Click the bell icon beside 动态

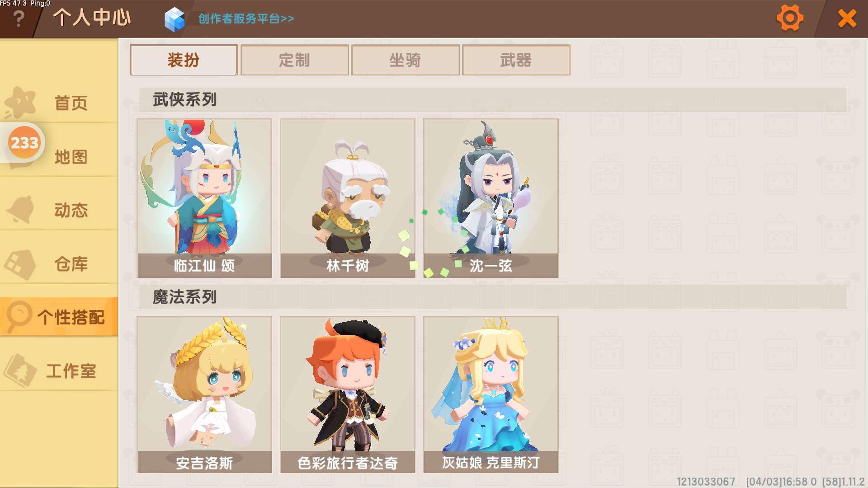tap(21, 210)
